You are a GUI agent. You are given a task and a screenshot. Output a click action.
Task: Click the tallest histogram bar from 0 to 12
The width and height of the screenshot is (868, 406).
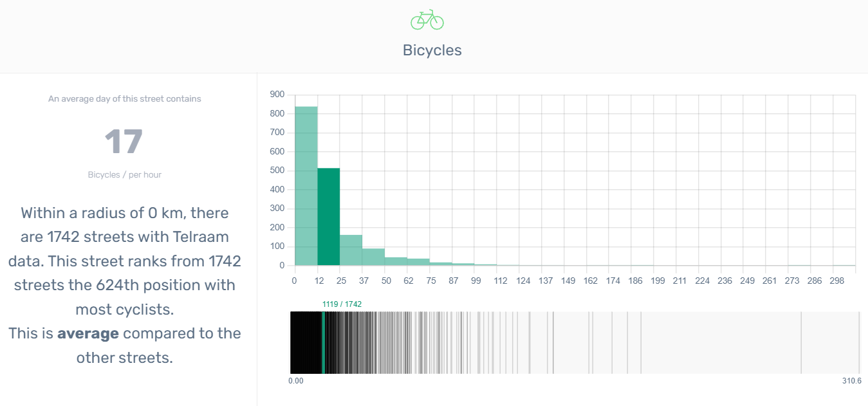[306, 187]
